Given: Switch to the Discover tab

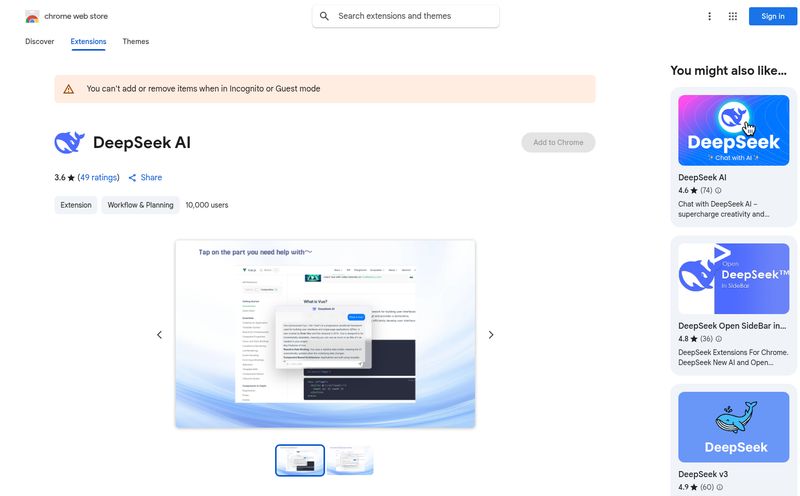Looking at the screenshot, I should [x=39, y=41].
